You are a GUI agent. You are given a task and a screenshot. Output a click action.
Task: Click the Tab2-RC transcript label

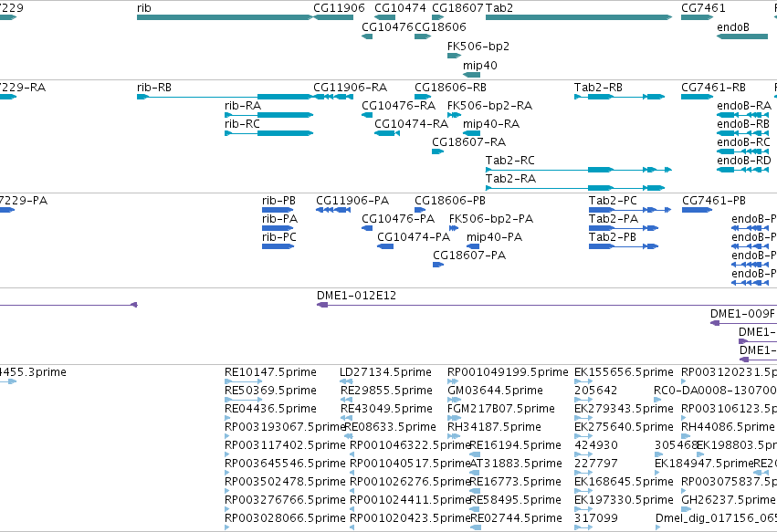pos(509,161)
